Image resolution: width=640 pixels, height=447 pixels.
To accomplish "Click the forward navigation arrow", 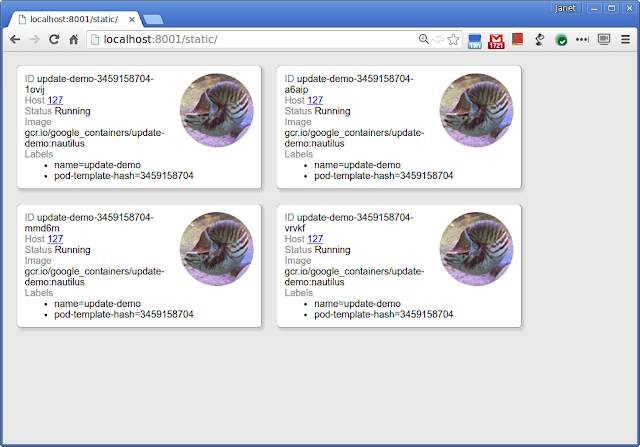I will click(35, 39).
